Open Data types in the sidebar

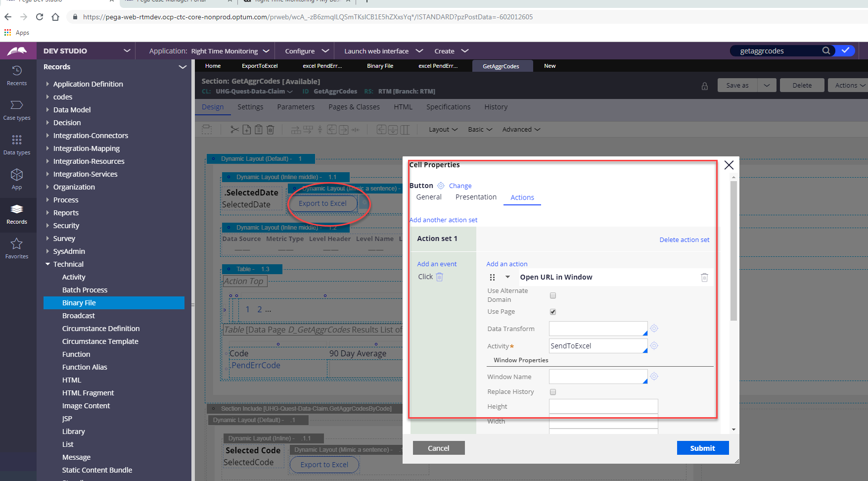(17, 144)
